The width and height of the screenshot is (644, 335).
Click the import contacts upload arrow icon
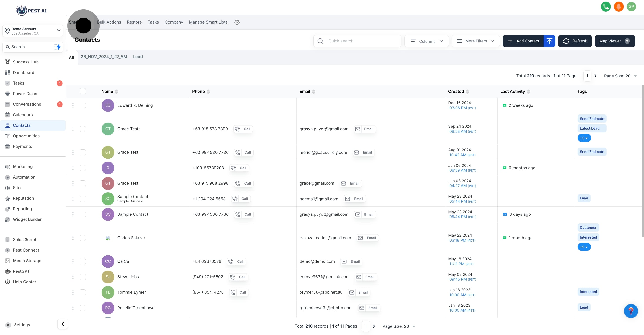(x=549, y=41)
